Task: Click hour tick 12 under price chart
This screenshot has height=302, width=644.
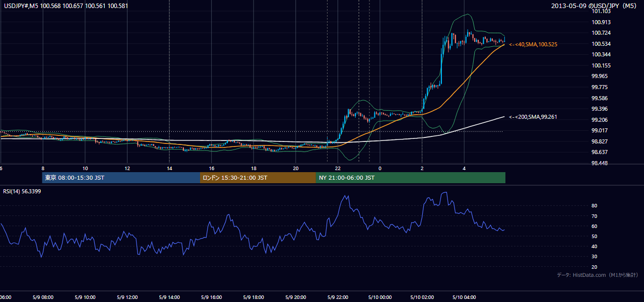Action: (127, 168)
